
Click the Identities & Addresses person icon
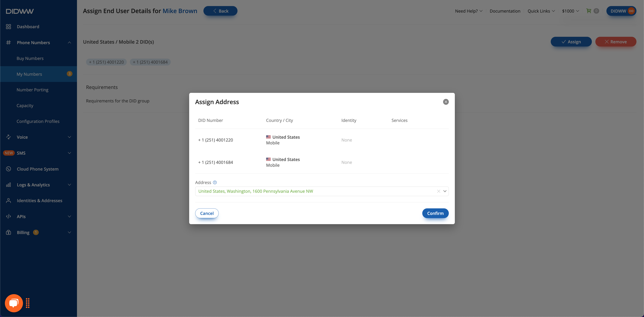point(9,201)
